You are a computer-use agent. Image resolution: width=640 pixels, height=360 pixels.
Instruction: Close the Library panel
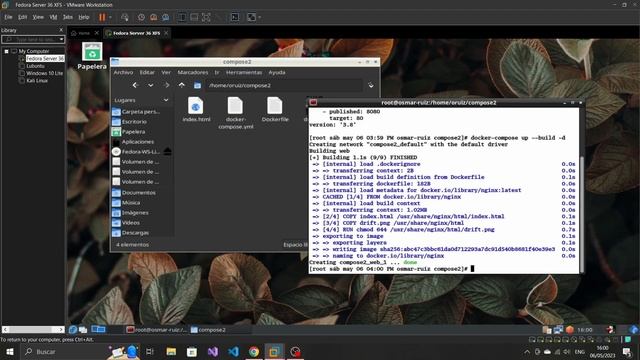(x=61, y=30)
